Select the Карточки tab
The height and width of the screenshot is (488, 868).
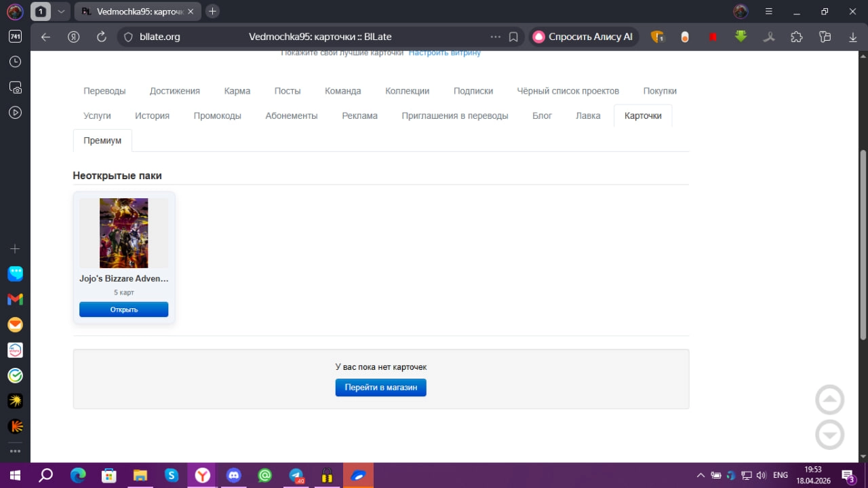643,116
